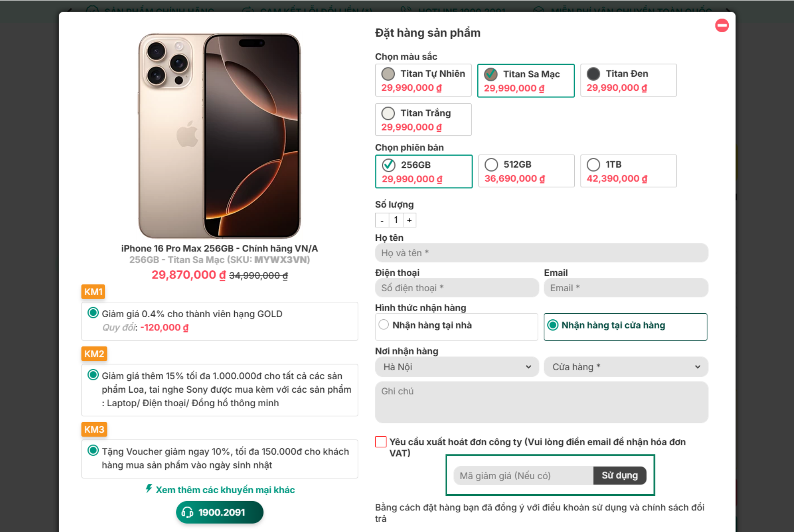The image size is (794, 532).
Task: Click the KM1 promotion badge
Action: (x=93, y=292)
